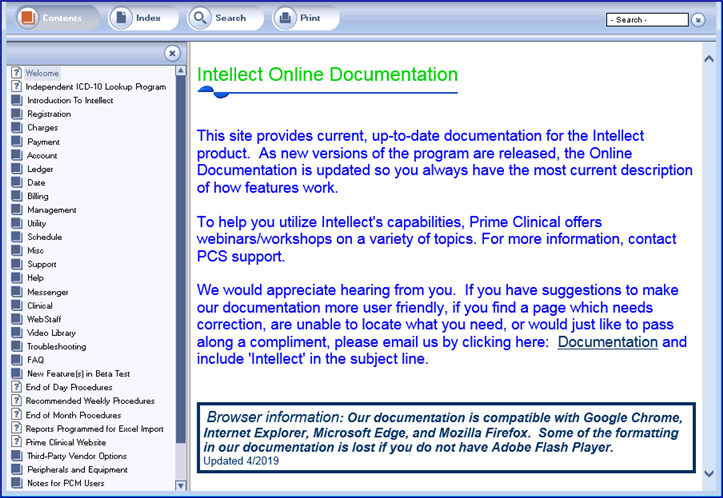Click the Documentation email link
This screenshot has height=498, width=723.
(x=608, y=342)
